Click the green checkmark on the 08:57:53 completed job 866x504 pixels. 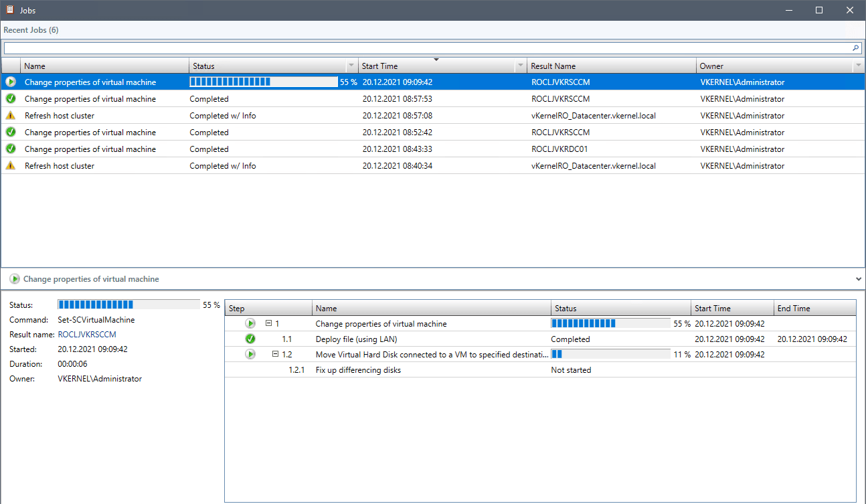11,98
